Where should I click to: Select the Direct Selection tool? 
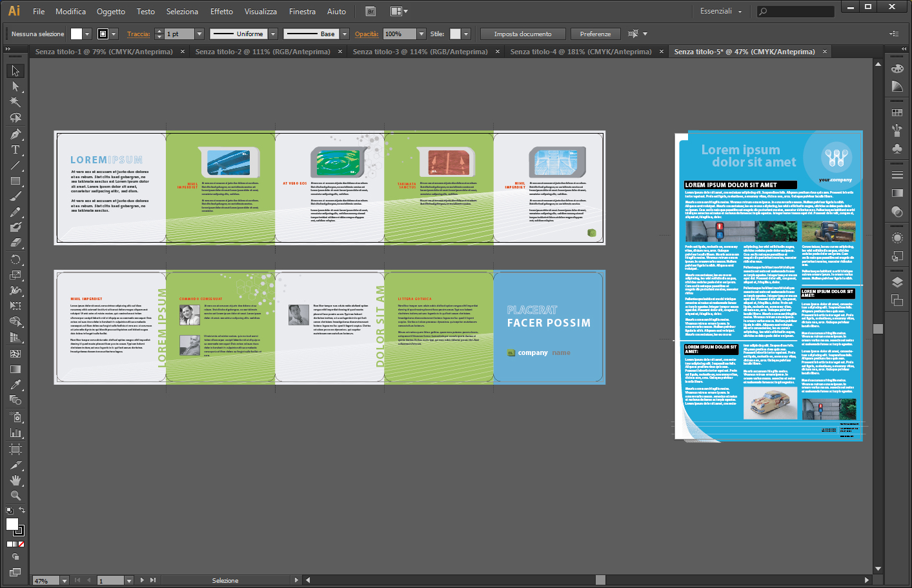tap(15, 86)
